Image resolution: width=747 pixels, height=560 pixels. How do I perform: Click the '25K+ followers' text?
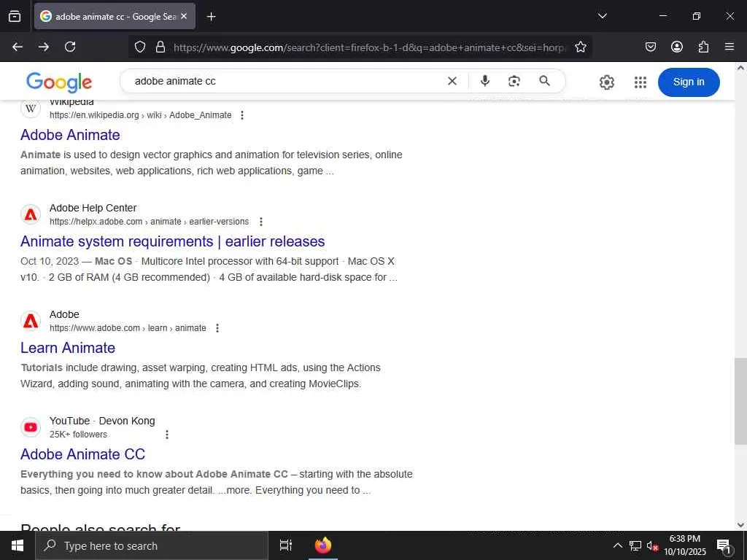[x=78, y=435]
